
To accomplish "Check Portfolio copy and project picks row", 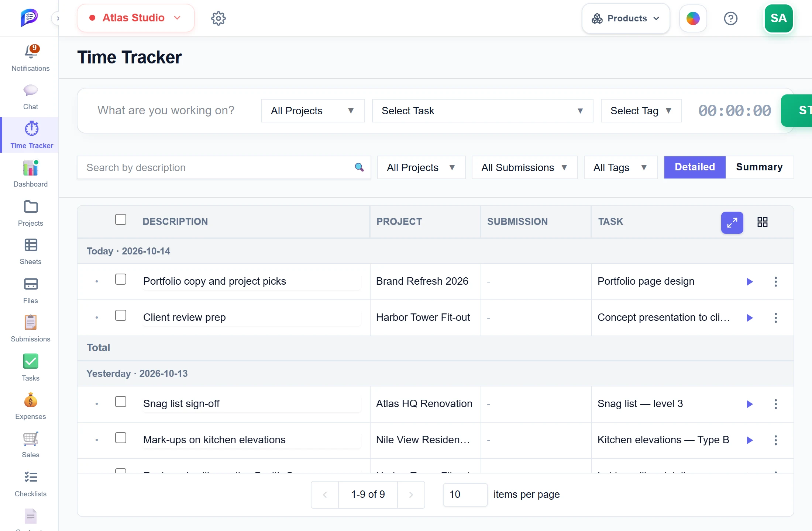I will tap(121, 279).
